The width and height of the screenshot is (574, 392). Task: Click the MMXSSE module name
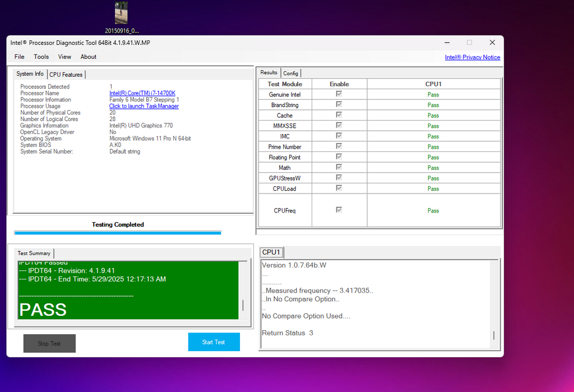tap(285, 126)
